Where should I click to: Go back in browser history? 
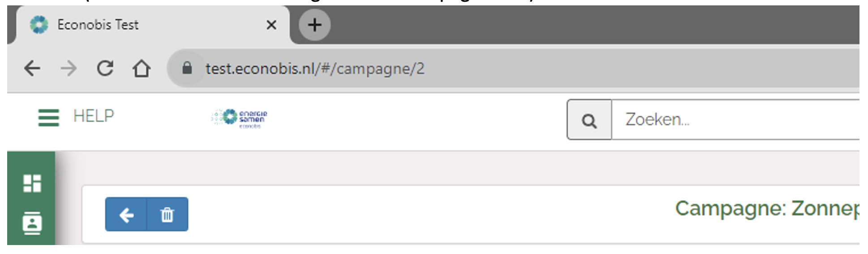pos(32,69)
